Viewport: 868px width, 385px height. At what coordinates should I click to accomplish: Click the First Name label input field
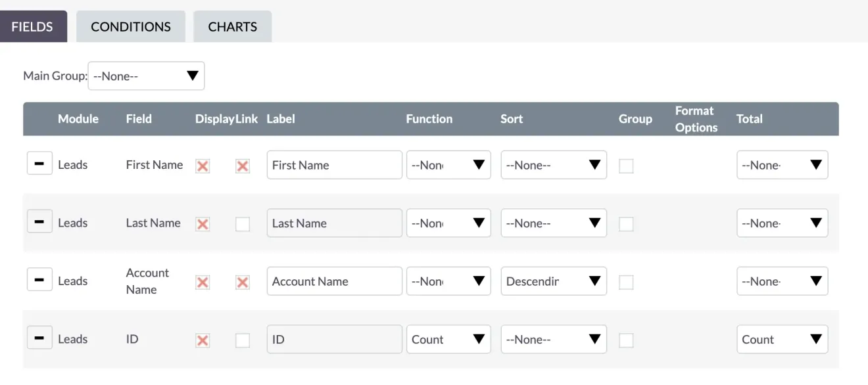pyautogui.click(x=334, y=164)
